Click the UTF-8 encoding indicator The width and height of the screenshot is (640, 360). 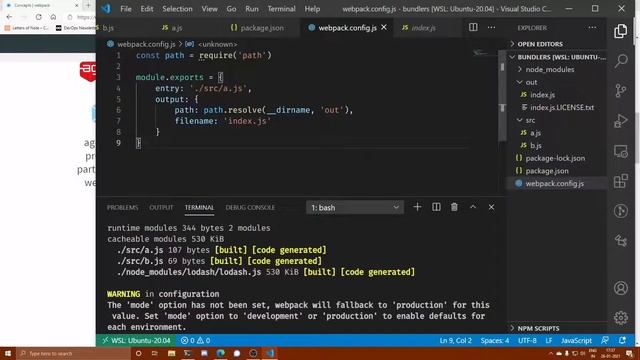(x=527, y=340)
